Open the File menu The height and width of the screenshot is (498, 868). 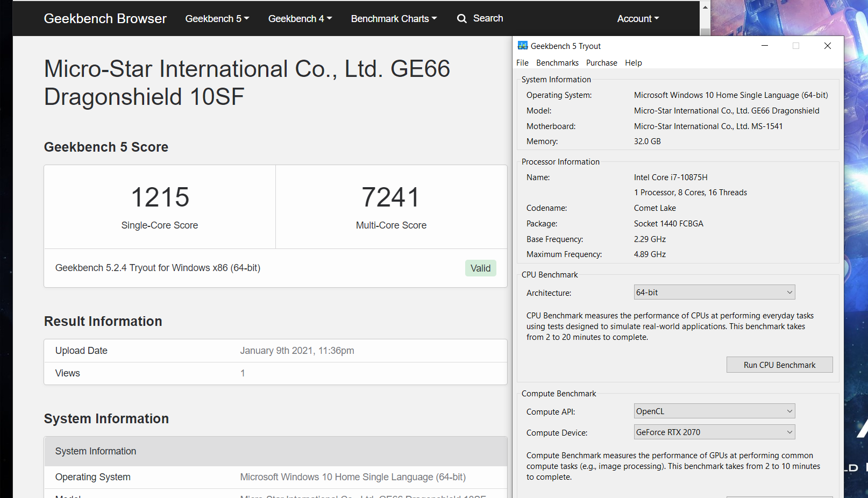522,63
